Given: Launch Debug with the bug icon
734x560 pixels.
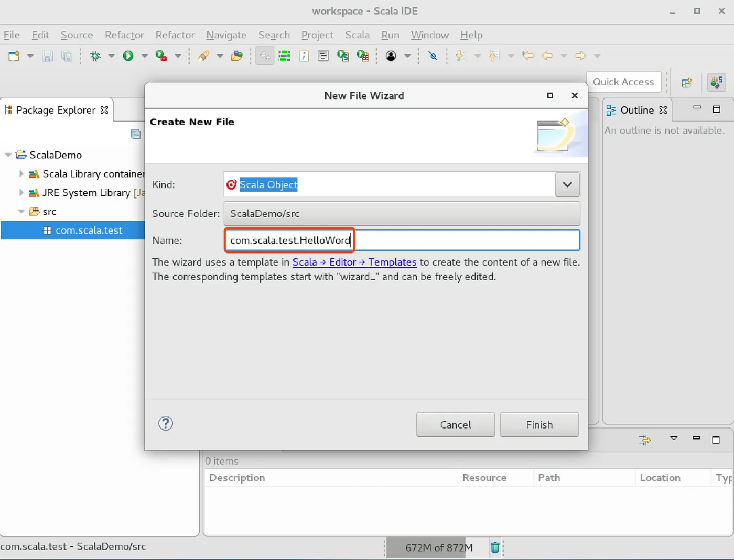Looking at the screenshot, I should [95, 56].
